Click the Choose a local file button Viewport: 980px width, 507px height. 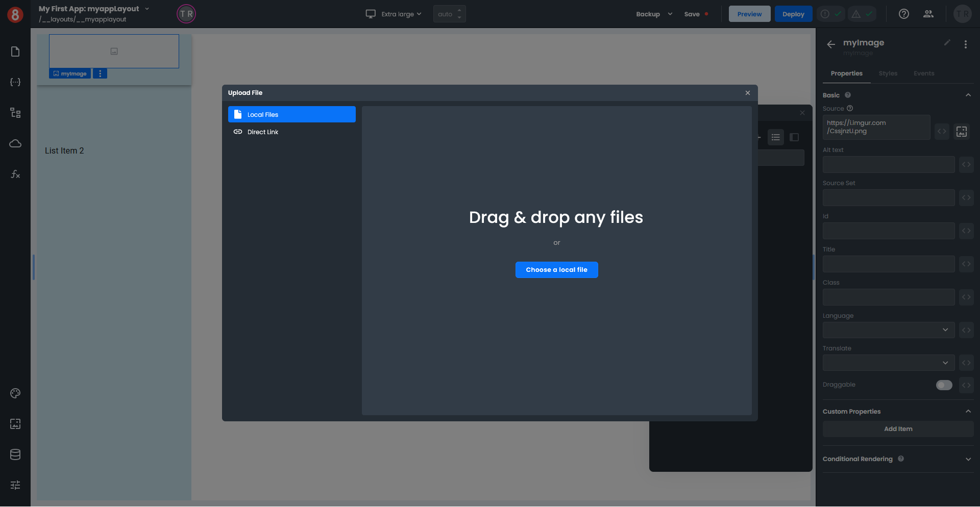click(x=556, y=270)
